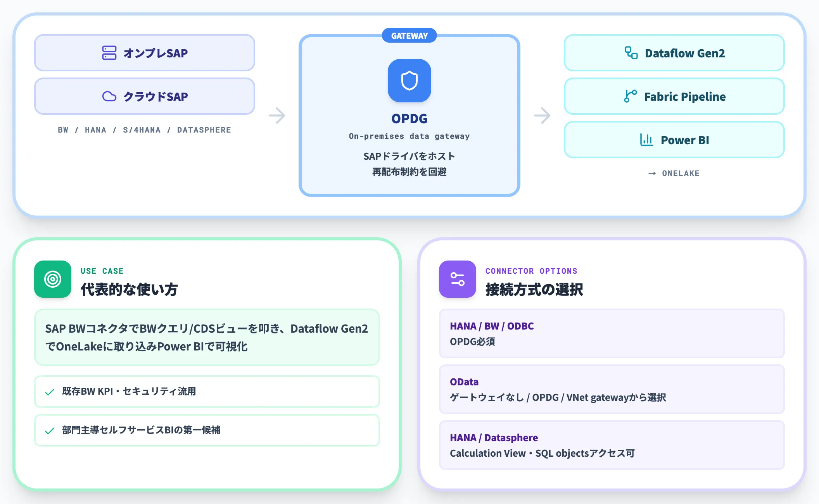Click the 代表的な使い方 heading
This screenshot has width=819, height=504.
pos(129,290)
